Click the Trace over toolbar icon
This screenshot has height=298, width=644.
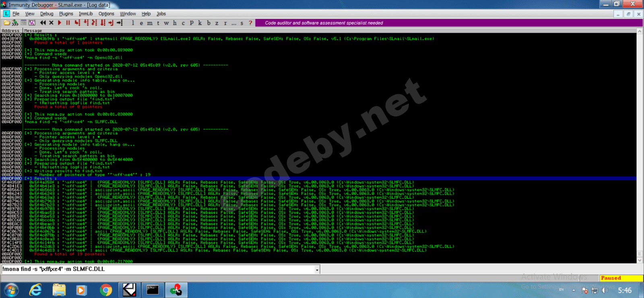point(103,23)
